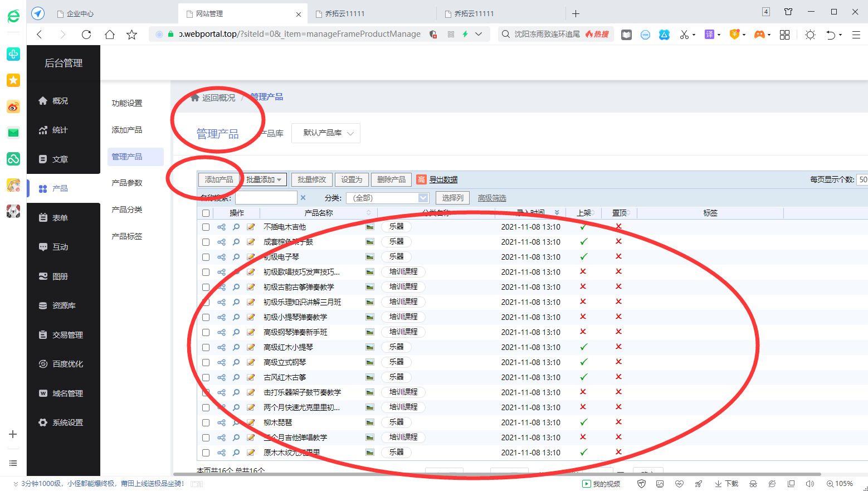This screenshot has height=491, width=868.
Task: Select 产品标签 in the products submenu
Action: (x=126, y=236)
